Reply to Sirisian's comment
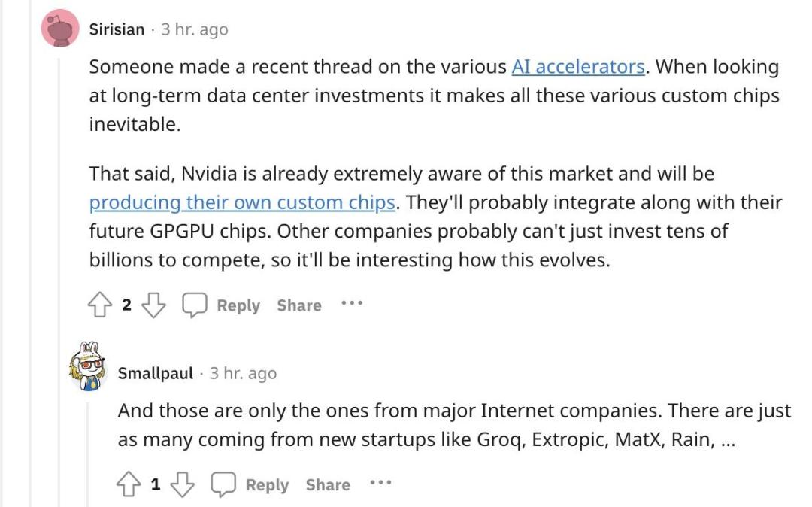The image size is (812, 507). 238,305
